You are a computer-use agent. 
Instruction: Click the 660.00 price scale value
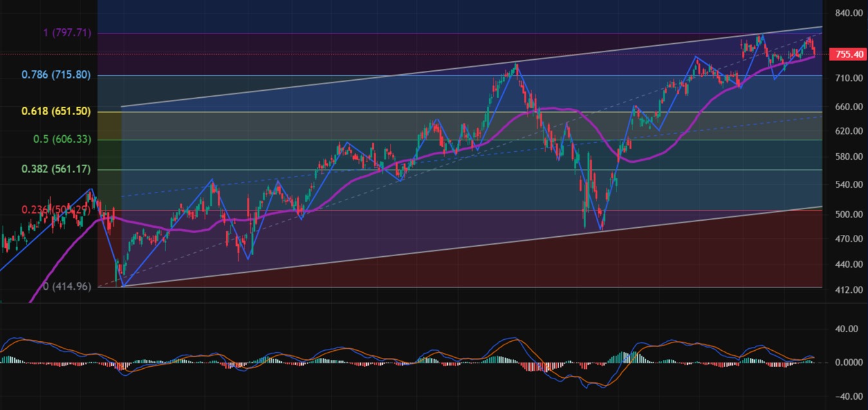[847, 107]
